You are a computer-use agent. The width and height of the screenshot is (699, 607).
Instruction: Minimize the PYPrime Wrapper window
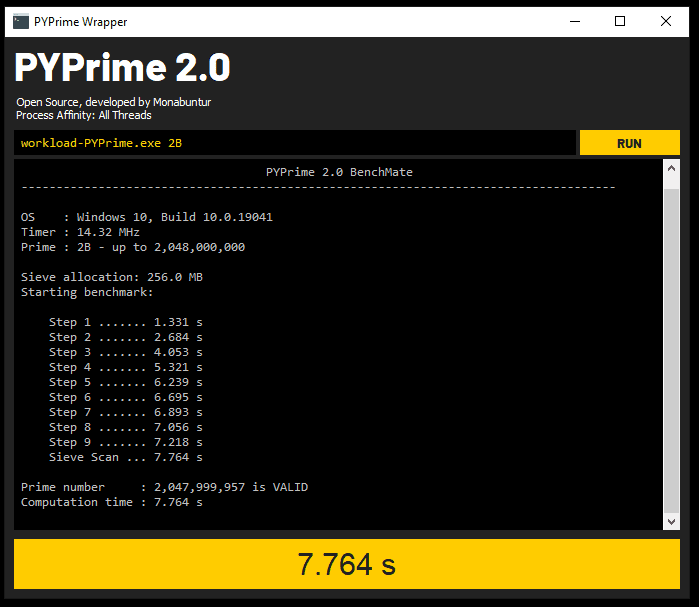click(x=575, y=21)
